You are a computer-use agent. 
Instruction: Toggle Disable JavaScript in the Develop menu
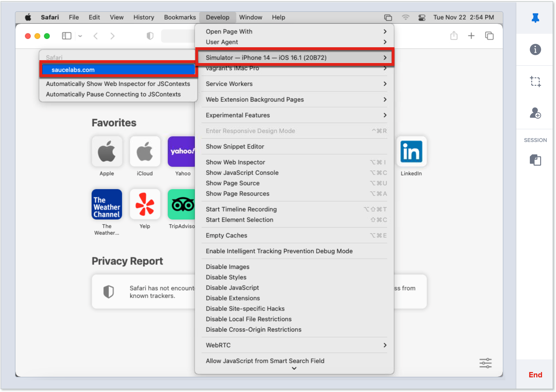232,288
